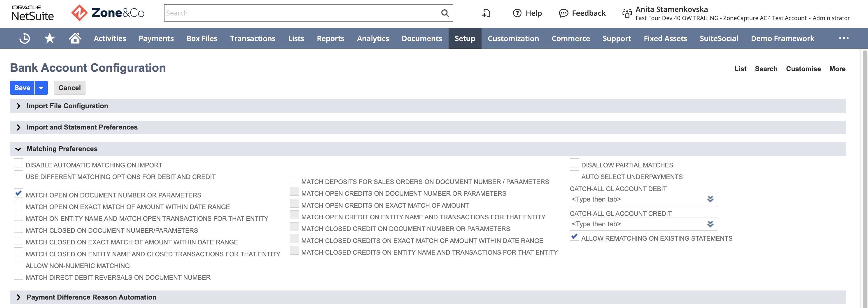Check Allow Non-Numeric Matching

[19, 264]
